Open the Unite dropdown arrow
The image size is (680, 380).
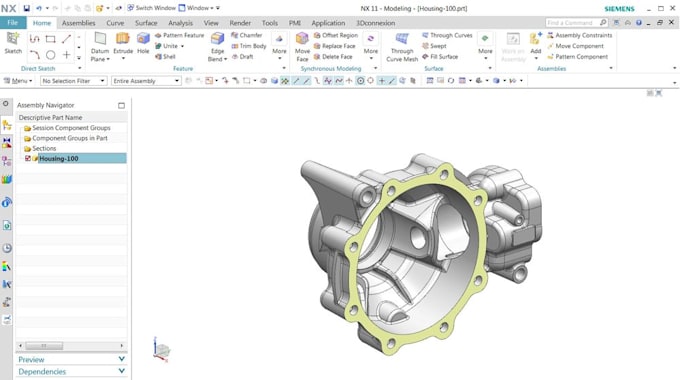[183, 46]
